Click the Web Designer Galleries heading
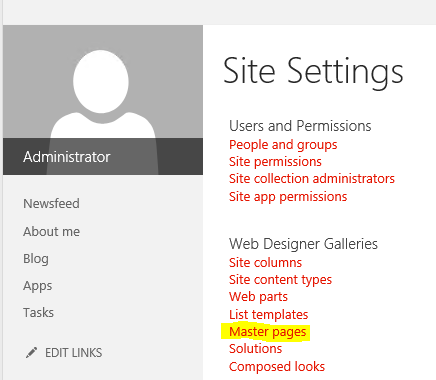Screen dimensions: 436x380 (x=303, y=244)
